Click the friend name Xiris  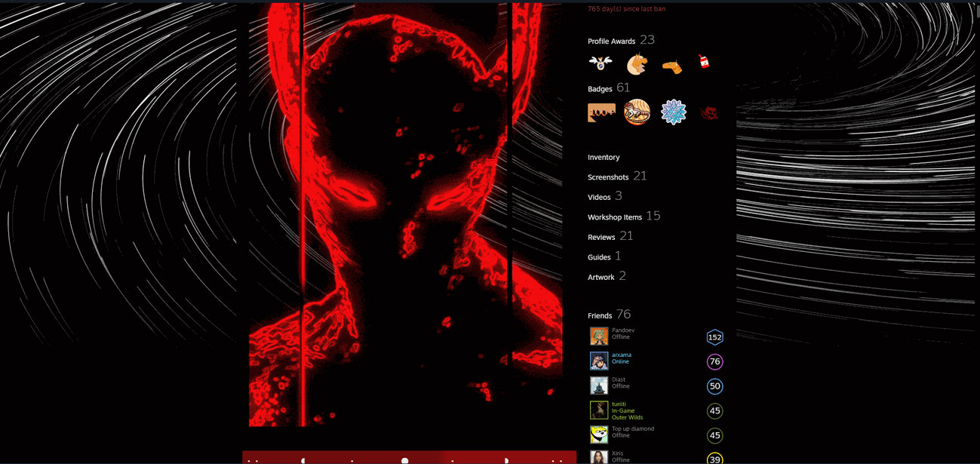click(618, 453)
